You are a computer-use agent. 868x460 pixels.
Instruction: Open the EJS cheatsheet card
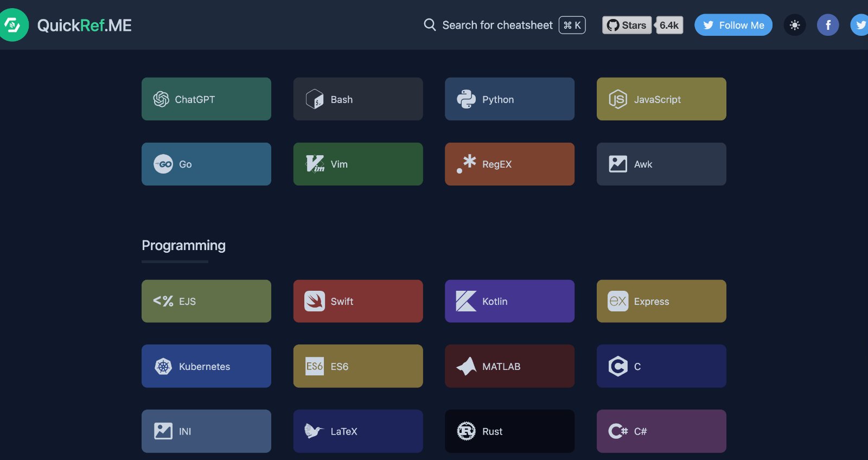tap(206, 301)
